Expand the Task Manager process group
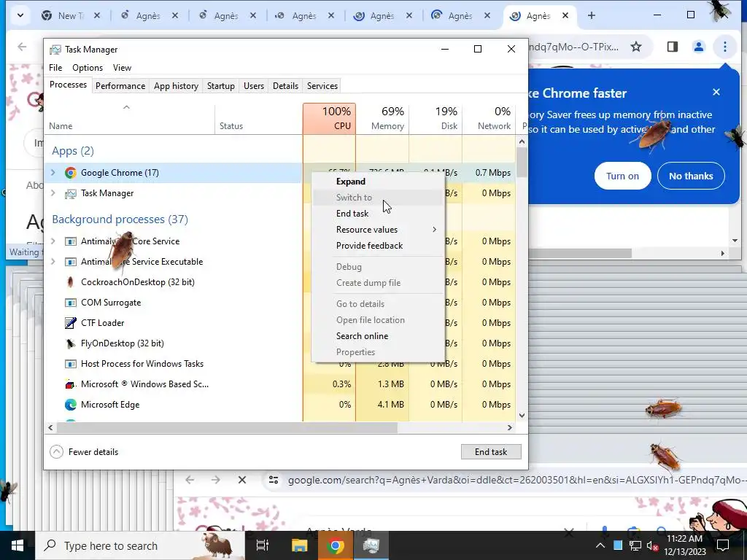 click(53, 193)
